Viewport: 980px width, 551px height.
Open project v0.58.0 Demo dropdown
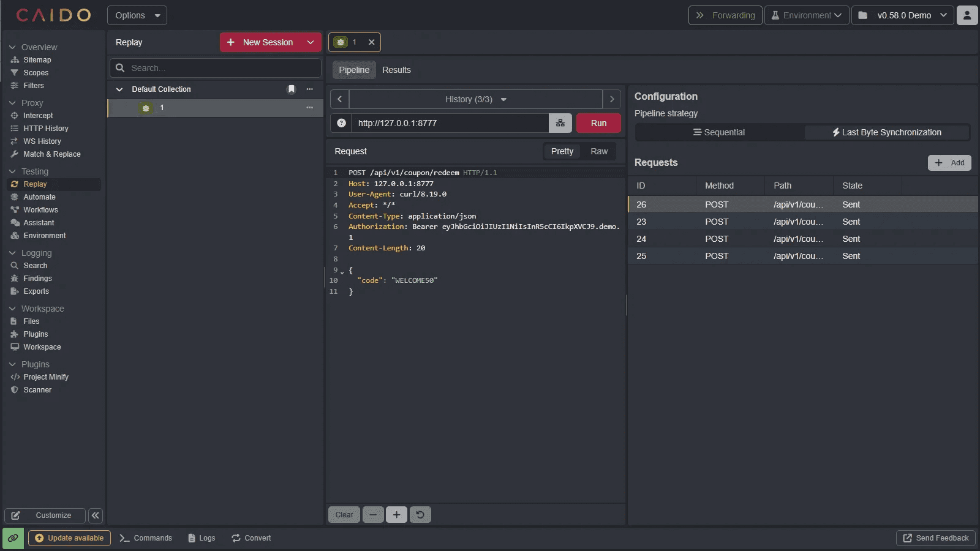point(903,15)
